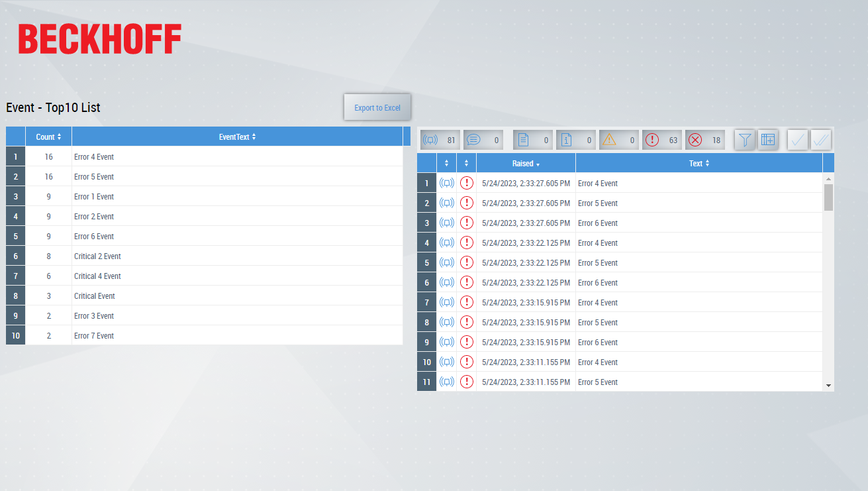Sort the Top10 list by EventText
Viewport: 868px width, 491px height.
coord(237,136)
